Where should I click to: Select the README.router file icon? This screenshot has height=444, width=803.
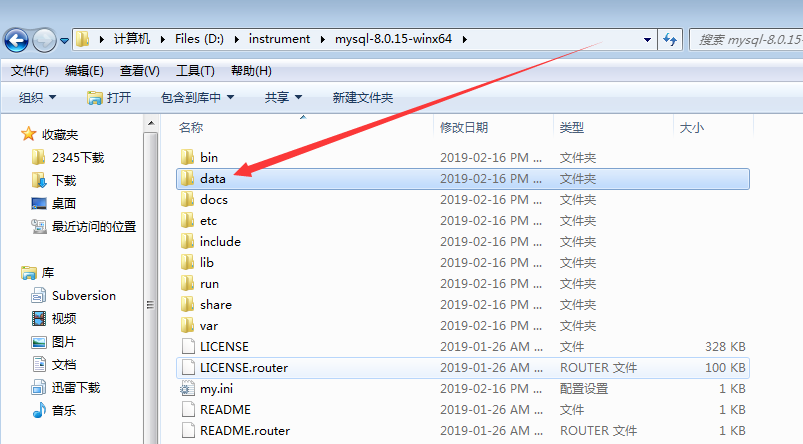pyautogui.click(x=188, y=430)
